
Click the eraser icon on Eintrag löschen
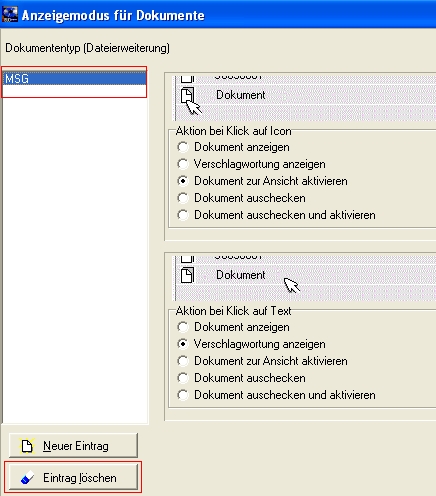[x=27, y=477]
